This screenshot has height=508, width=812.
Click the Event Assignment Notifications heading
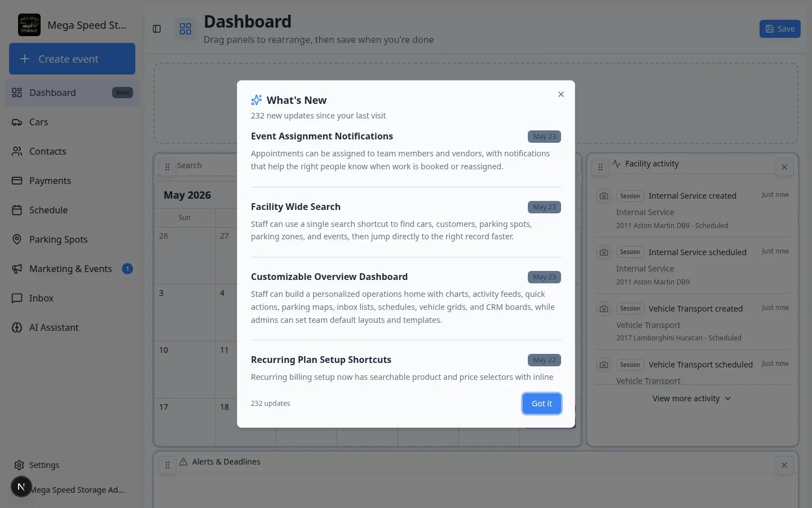coord(322,136)
